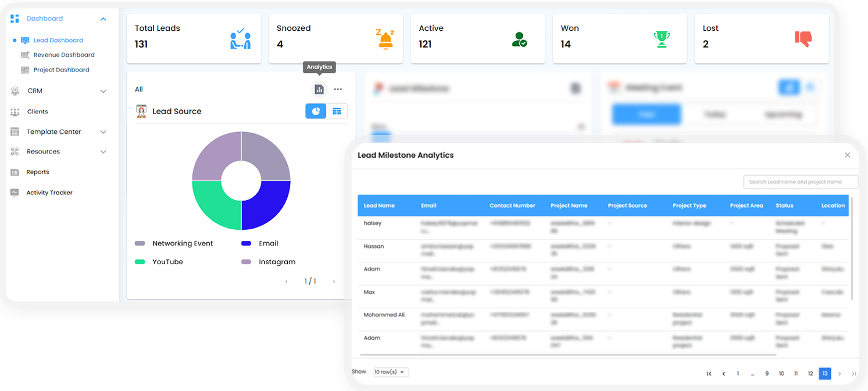Go to page 12 in pagination
The height and width of the screenshot is (391, 868).
pyautogui.click(x=810, y=374)
